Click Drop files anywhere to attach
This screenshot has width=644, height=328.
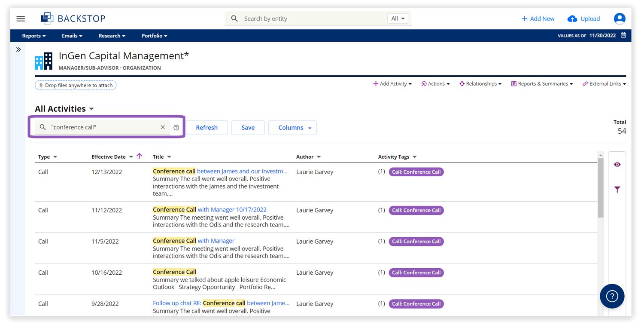point(76,85)
